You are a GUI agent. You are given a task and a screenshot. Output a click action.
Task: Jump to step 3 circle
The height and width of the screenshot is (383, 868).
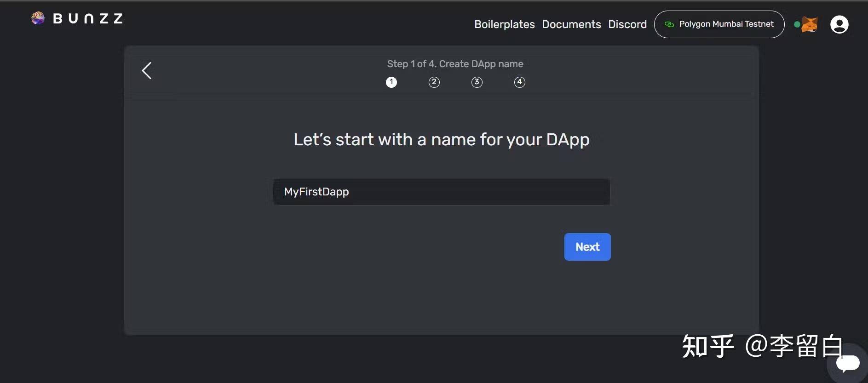click(x=477, y=82)
